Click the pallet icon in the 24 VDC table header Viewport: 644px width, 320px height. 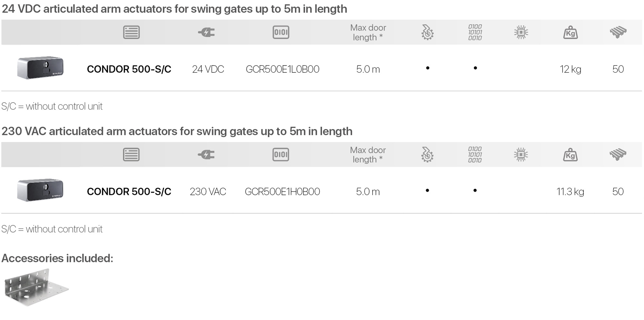(x=618, y=32)
